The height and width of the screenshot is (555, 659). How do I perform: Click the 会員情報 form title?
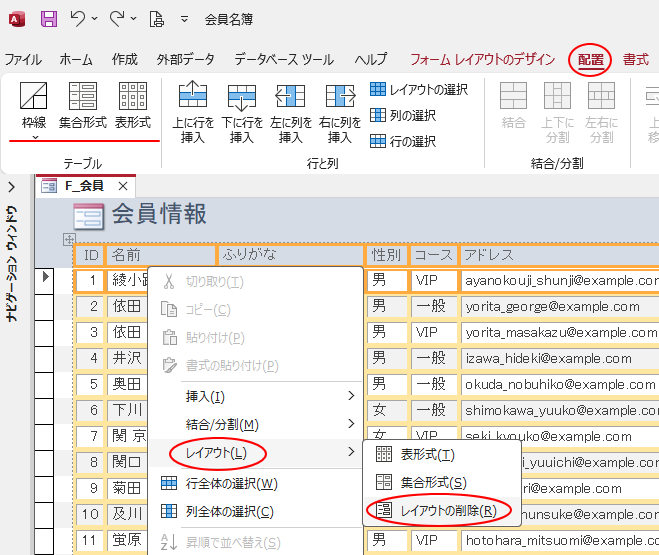coord(159,214)
